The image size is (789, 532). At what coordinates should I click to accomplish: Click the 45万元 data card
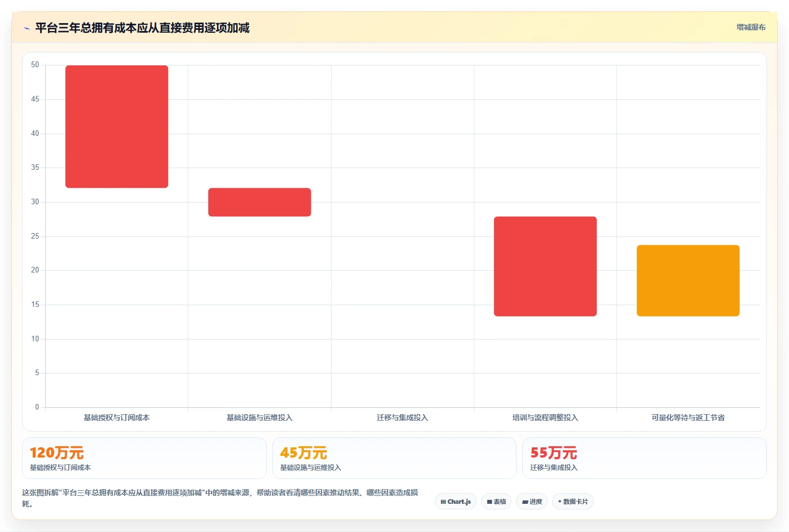pyautogui.click(x=394, y=458)
